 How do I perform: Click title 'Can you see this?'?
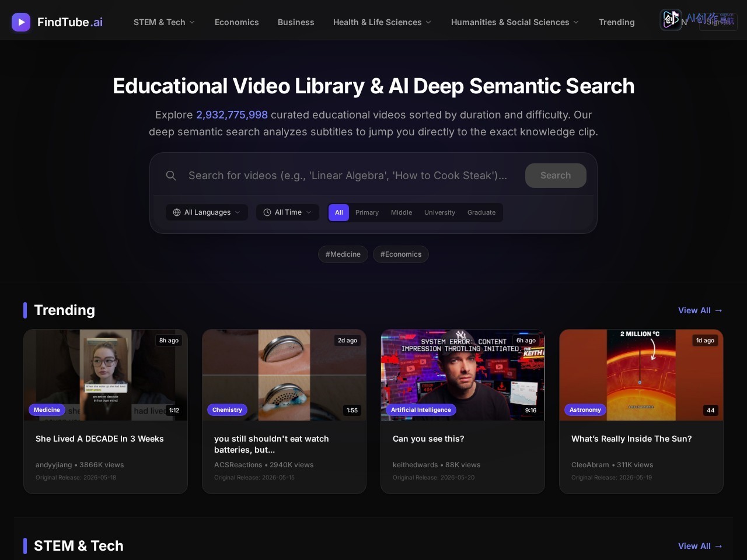click(428, 439)
